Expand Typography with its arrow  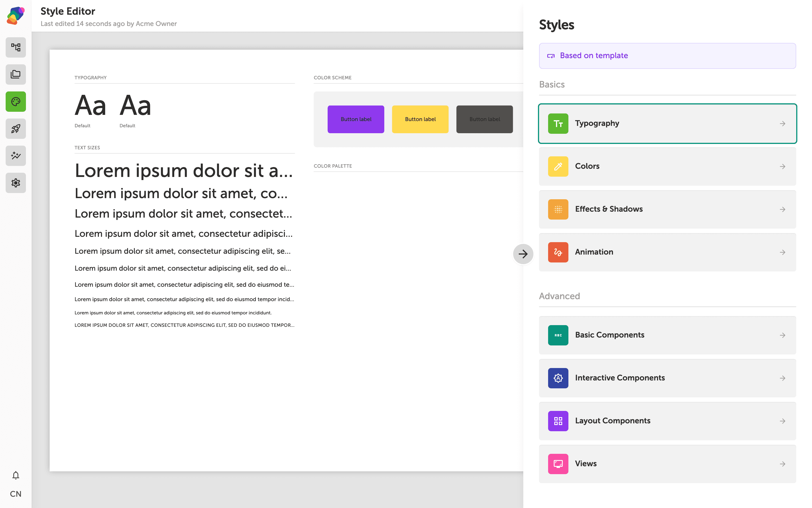point(782,124)
